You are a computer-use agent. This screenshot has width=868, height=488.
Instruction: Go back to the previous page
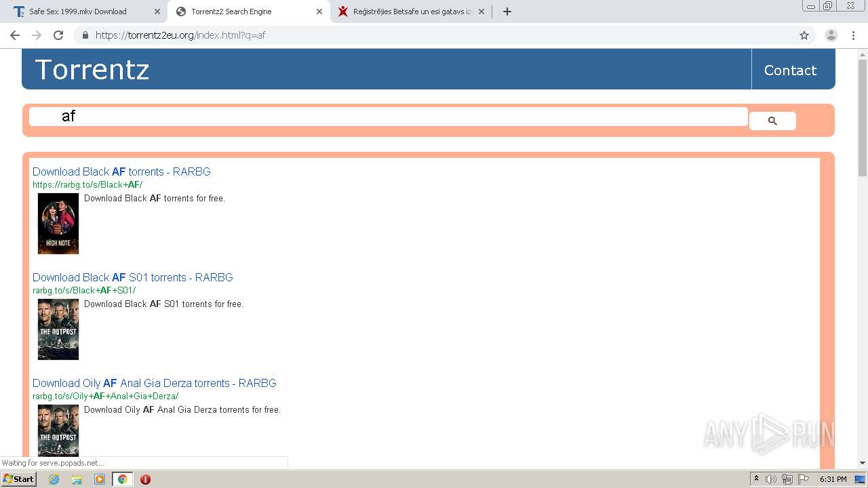click(15, 35)
